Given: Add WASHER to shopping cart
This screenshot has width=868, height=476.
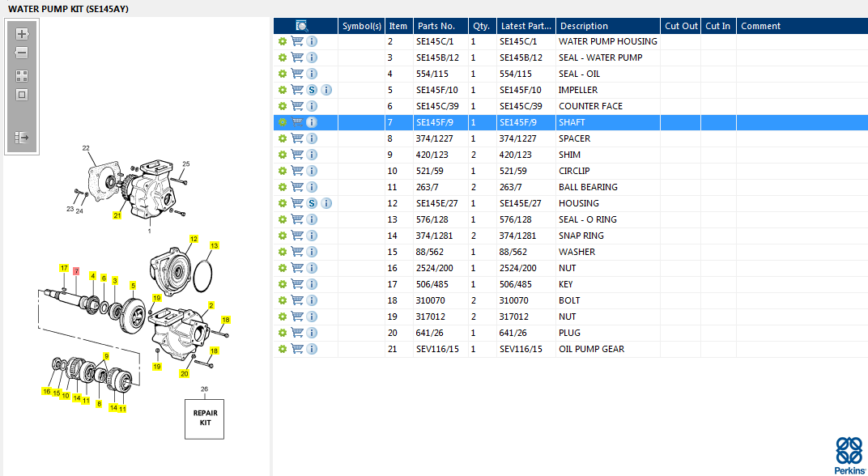Looking at the screenshot, I should click(x=297, y=252).
